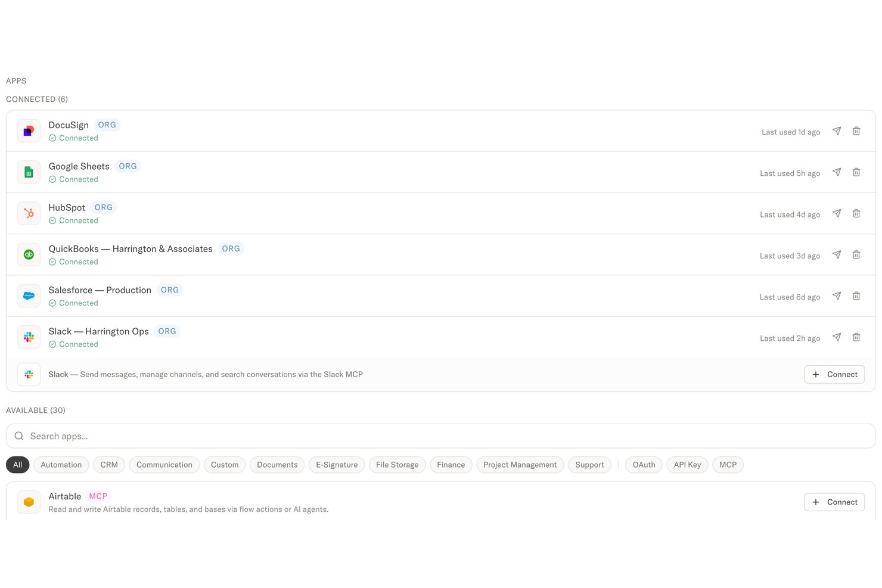
Task: Filter apps by Finance
Action: (x=451, y=465)
